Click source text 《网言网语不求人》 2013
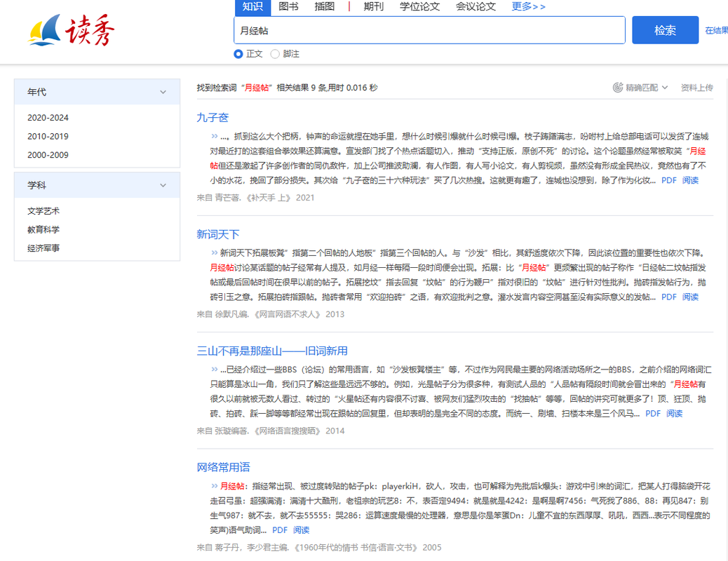 298,314
